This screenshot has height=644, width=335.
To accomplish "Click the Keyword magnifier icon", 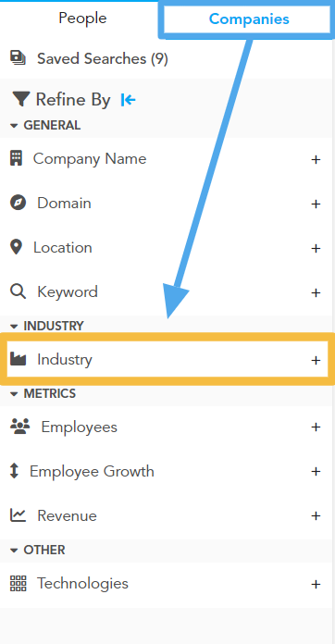I will click(x=19, y=292).
